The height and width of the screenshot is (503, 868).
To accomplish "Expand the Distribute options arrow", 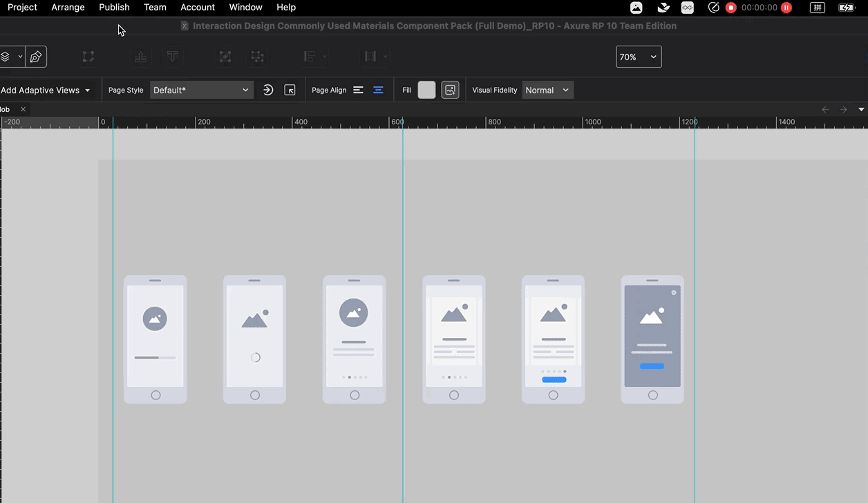I will point(385,57).
